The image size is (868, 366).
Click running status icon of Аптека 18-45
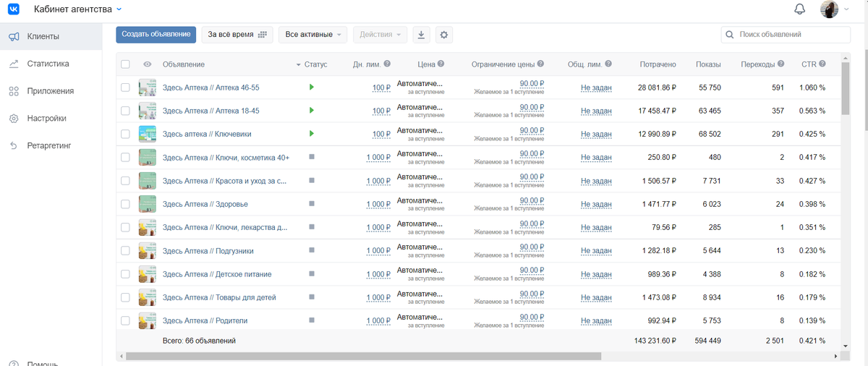[311, 111]
